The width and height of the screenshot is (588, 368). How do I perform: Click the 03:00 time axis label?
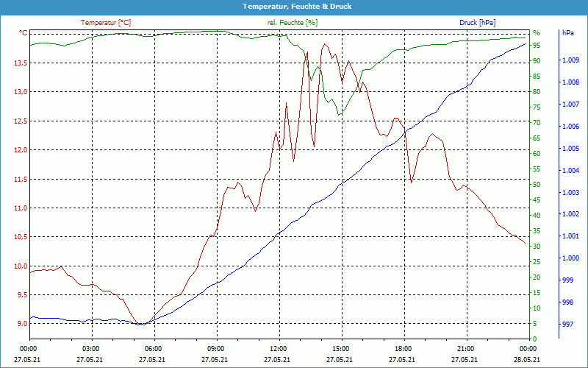click(x=91, y=349)
